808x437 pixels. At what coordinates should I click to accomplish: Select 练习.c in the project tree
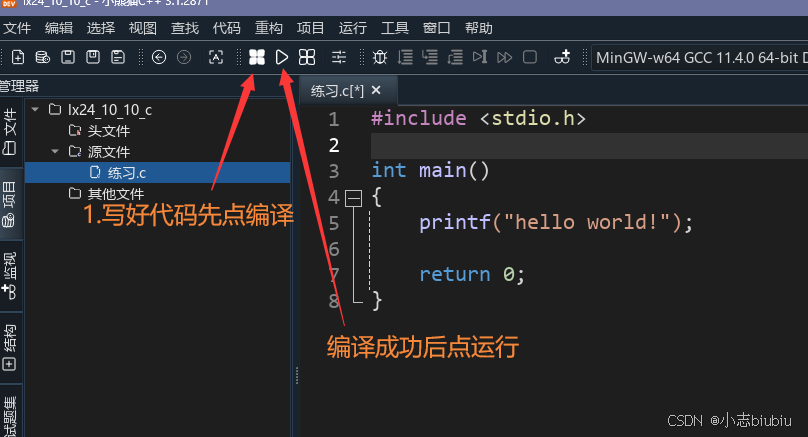click(126, 173)
